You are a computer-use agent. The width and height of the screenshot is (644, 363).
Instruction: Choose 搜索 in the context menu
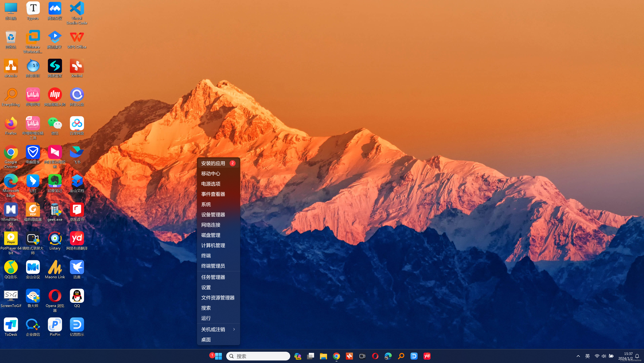coord(218,308)
